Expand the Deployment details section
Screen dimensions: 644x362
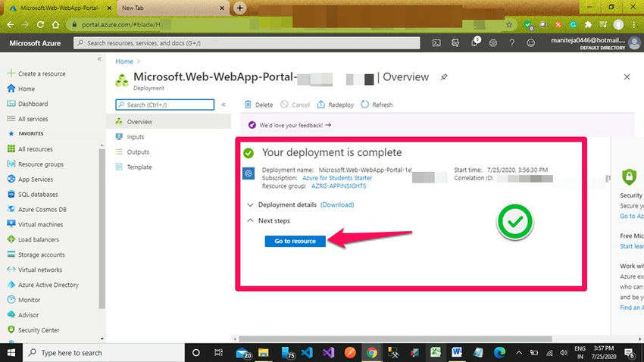click(250, 204)
